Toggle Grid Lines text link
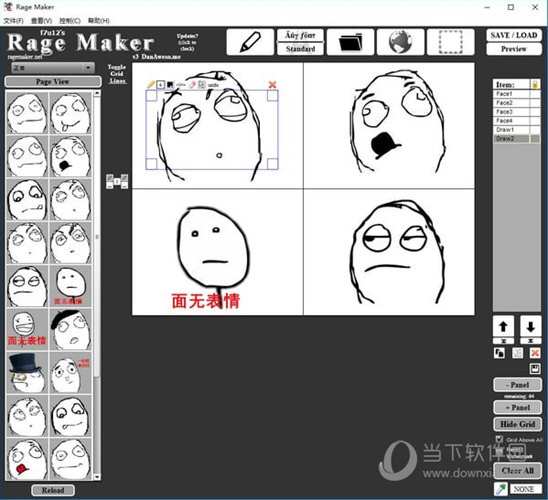The image size is (548, 500). (x=117, y=74)
